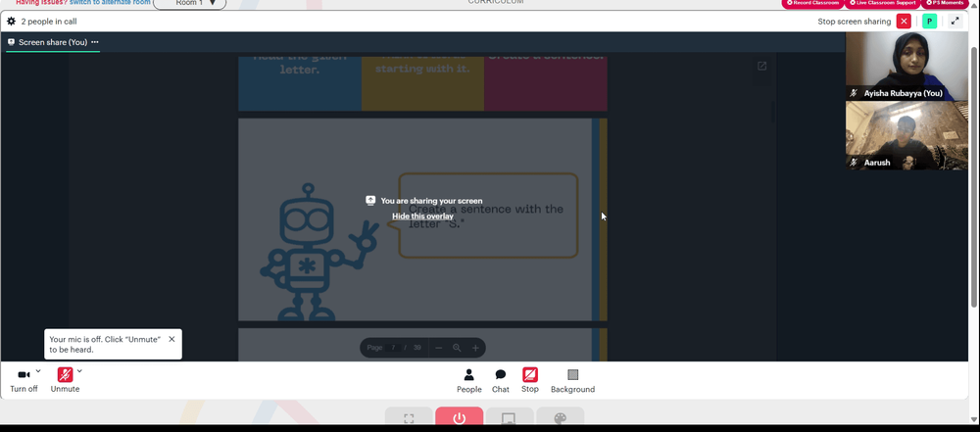The height and width of the screenshot is (432, 980).
Task: Unmute the microphone
Action: (x=65, y=380)
